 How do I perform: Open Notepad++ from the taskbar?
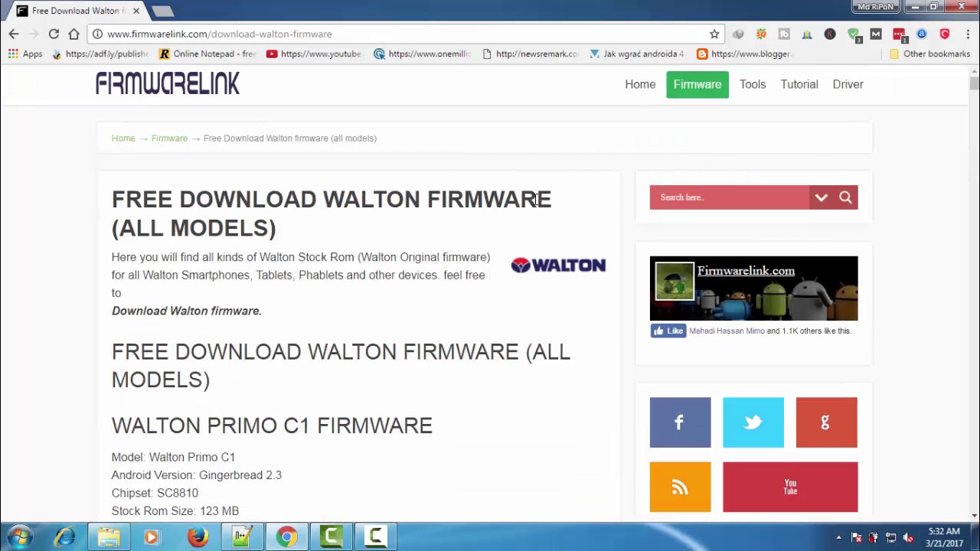point(242,537)
